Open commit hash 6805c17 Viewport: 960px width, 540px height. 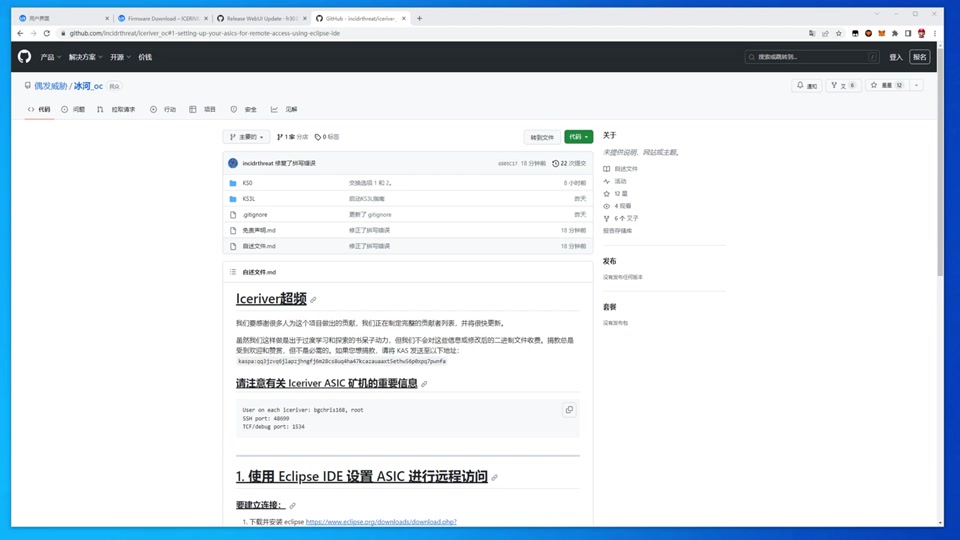508,163
